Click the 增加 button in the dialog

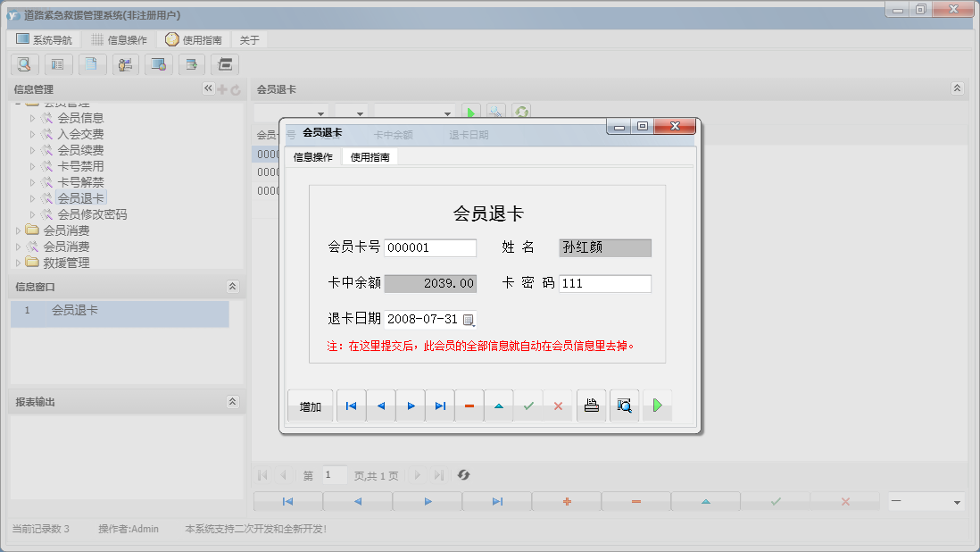[x=310, y=405]
